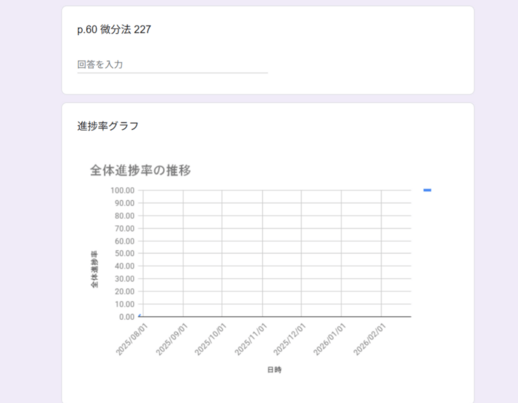Click the 80.00 y-axis value label
Screen dimensions: 518x403
[x=124, y=216]
